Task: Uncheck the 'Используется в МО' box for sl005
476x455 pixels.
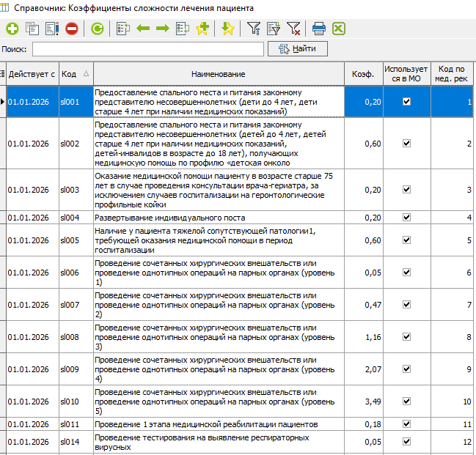Action: click(x=406, y=240)
